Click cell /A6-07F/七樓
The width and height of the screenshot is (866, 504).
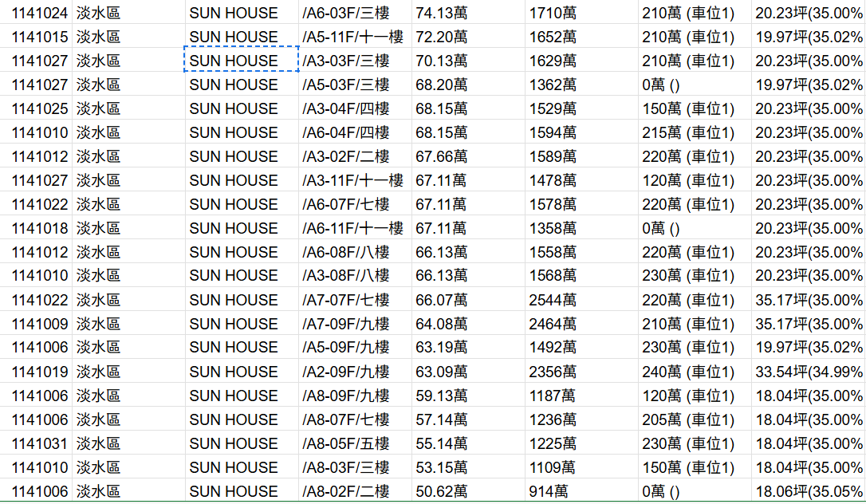355,203
